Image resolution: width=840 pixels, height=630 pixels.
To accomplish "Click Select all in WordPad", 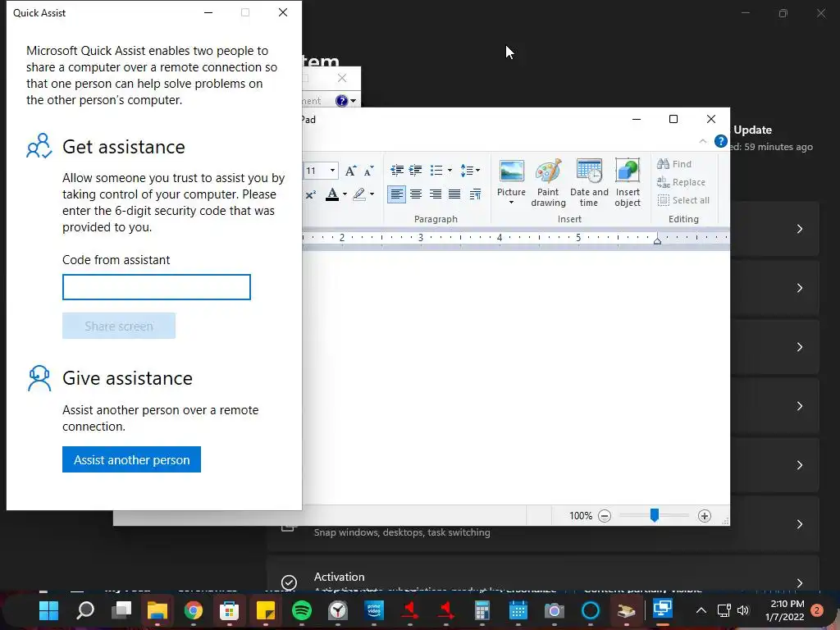I will pyautogui.click(x=683, y=200).
